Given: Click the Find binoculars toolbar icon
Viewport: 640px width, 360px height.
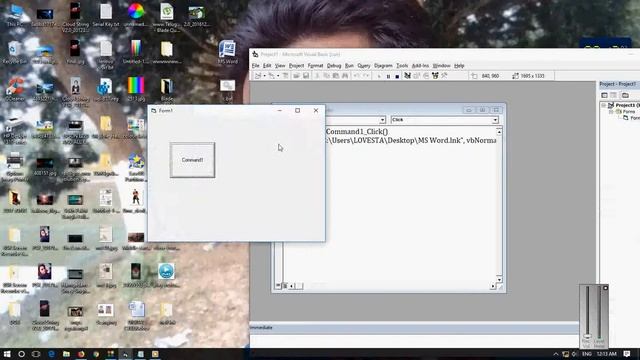Looking at the screenshot, I should [x=345, y=76].
